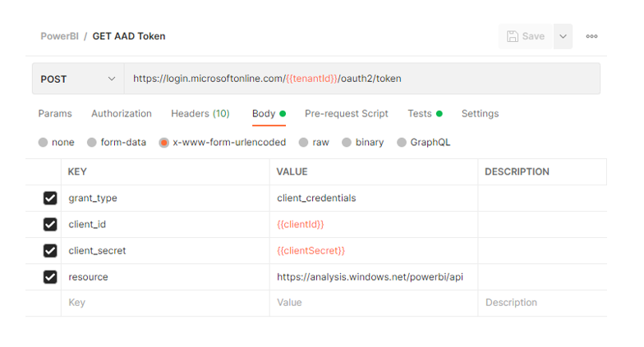Click the {{clientId}} value cell
This screenshot has height=347, width=644.
coord(374,225)
